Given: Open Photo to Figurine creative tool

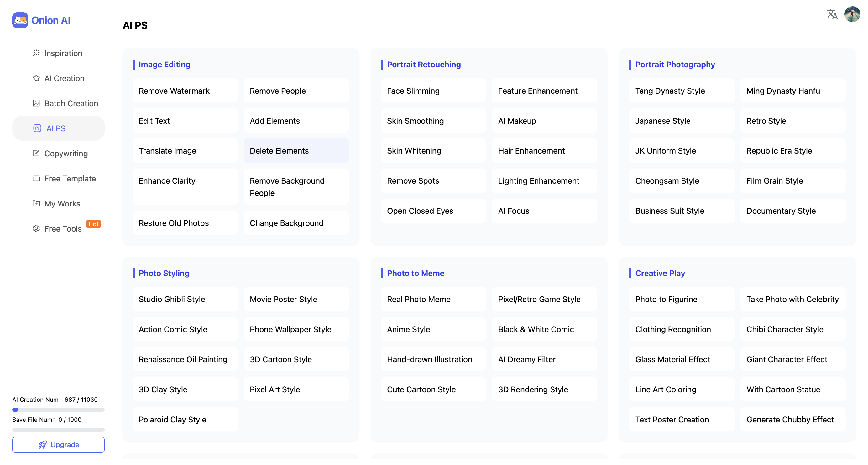Looking at the screenshot, I should 681,299.
